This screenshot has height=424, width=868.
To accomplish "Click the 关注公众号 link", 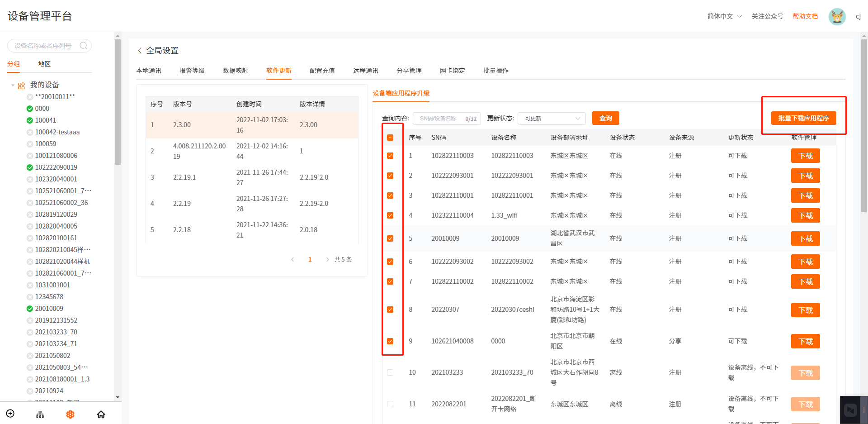I will [767, 16].
